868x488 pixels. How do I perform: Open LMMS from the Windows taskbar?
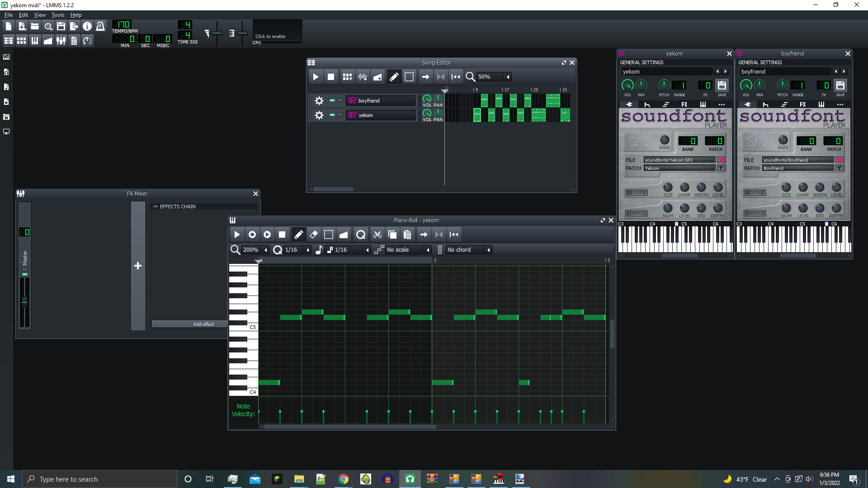tap(410, 479)
